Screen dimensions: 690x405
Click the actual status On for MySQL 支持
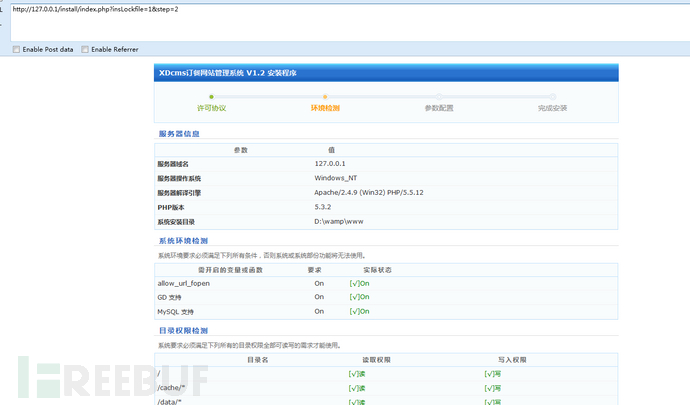pos(360,311)
